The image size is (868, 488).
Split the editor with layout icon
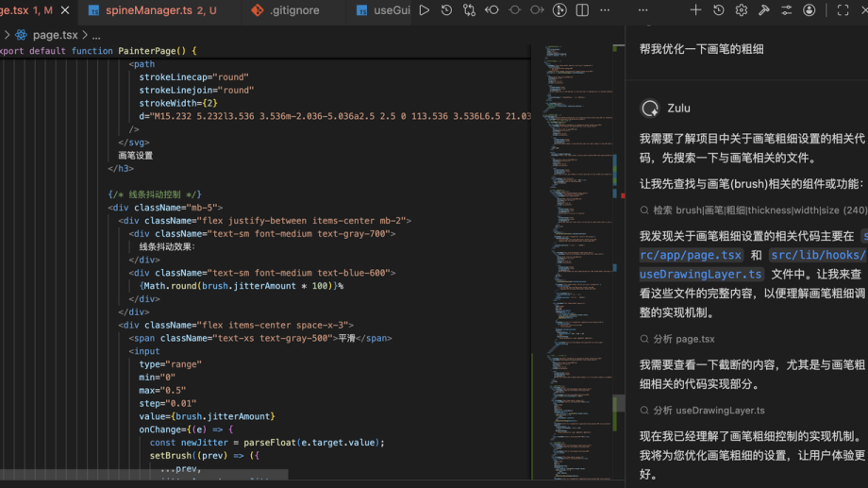click(582, 10)
